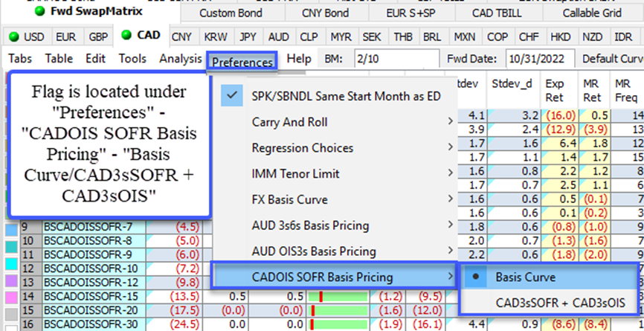Expand AUD 3s6s Basis Pricing submenu
This screenshot has height=331, width=644.
[x=335, y=225]
